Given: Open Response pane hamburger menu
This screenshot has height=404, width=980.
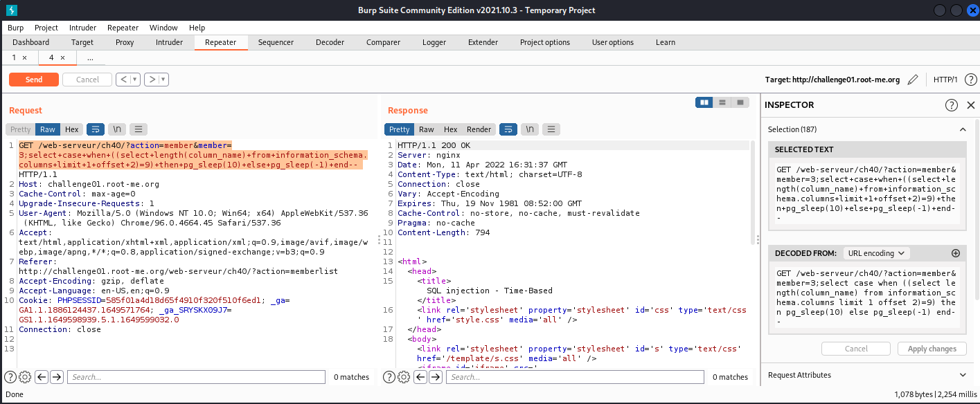Looking at the screenshot, I should [x=551, y=129].
